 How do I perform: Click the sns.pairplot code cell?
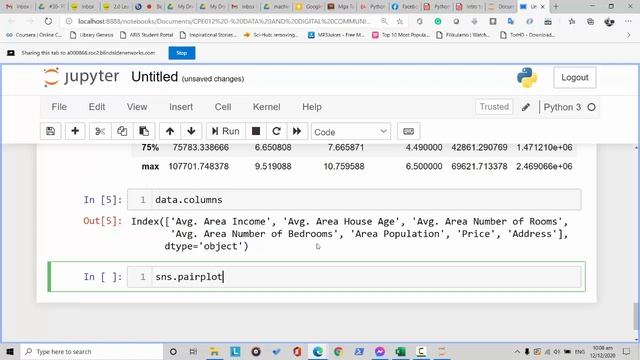pos(354,277)
